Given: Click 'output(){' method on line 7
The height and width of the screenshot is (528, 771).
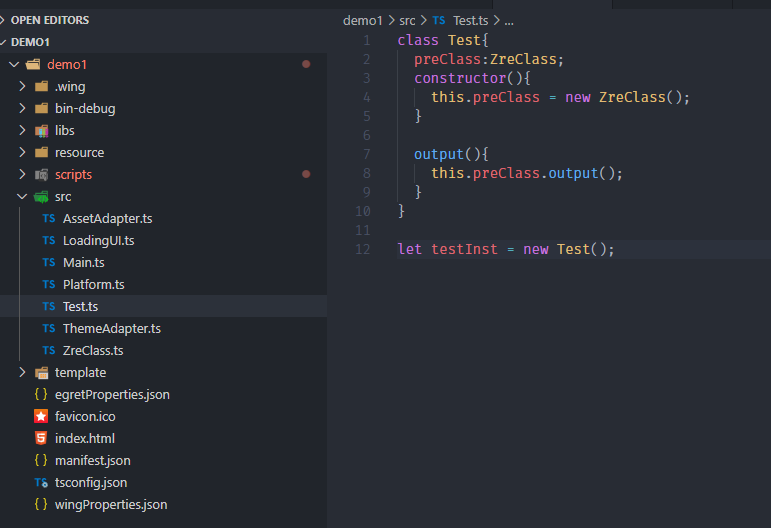Looking at the screenshot, I should (451, 154).
